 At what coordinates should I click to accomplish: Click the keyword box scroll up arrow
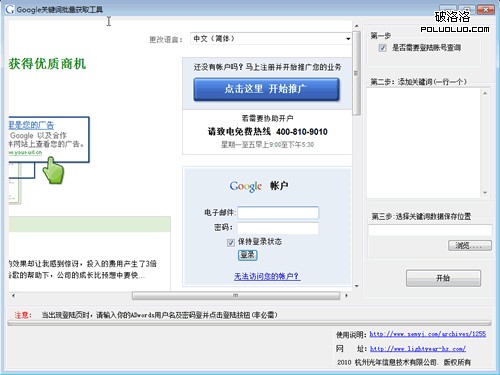485,93
